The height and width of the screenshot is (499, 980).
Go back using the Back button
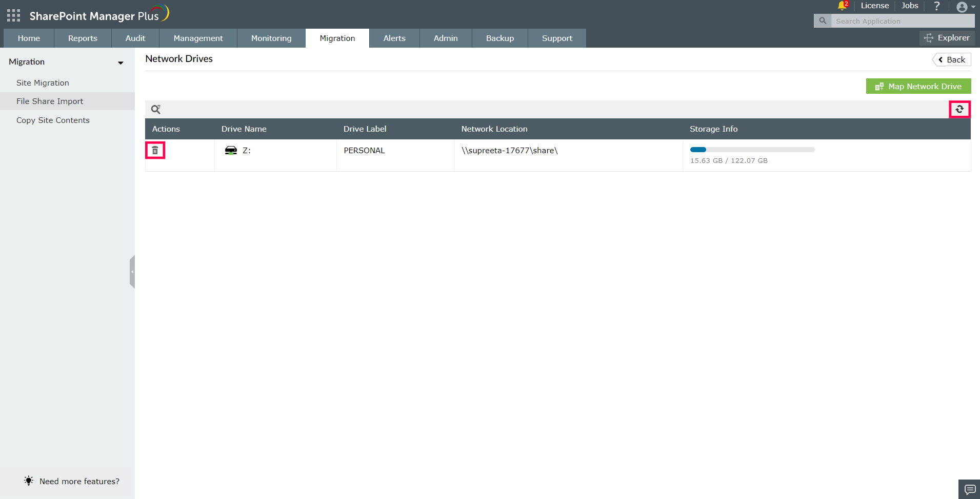(x=952, y=59)
